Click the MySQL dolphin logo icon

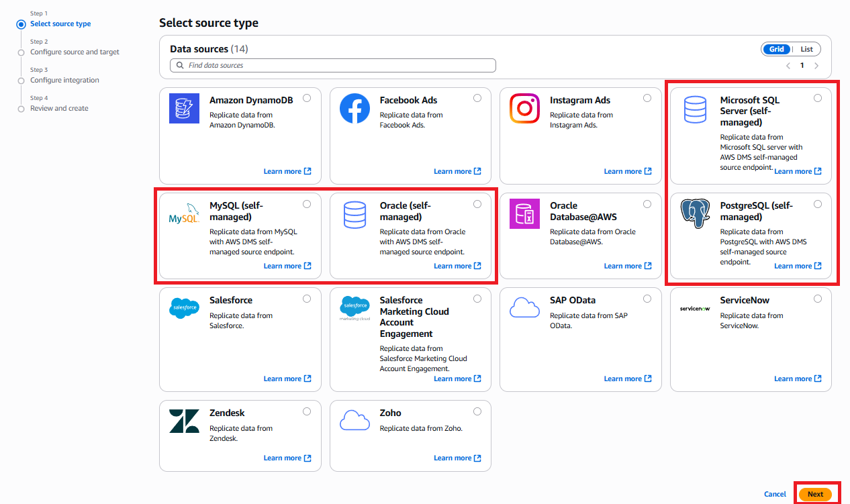[x=184, y=214]
